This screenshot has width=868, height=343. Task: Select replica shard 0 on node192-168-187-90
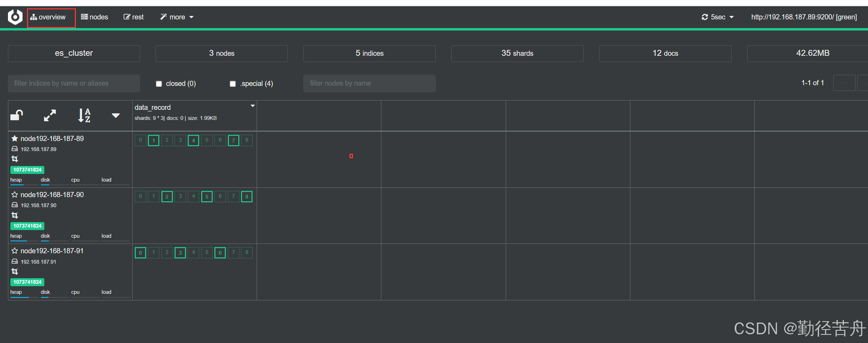tap(140, 196)
